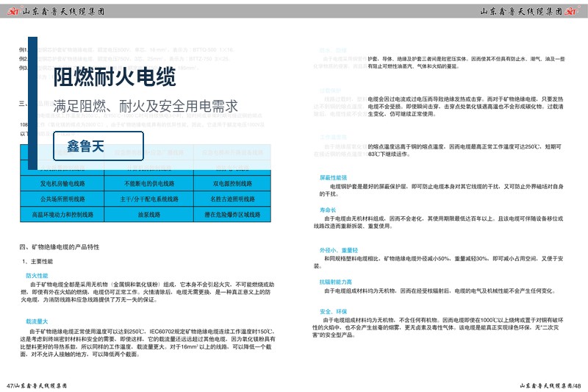Click the table cell 主干/分干配电系统线路

click(x=149, y=199)
